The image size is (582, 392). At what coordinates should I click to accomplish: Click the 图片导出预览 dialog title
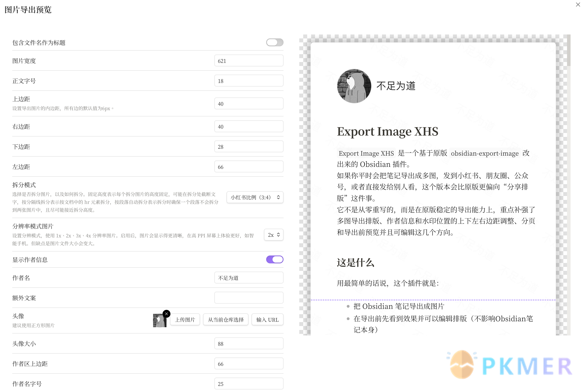[28, 10]
